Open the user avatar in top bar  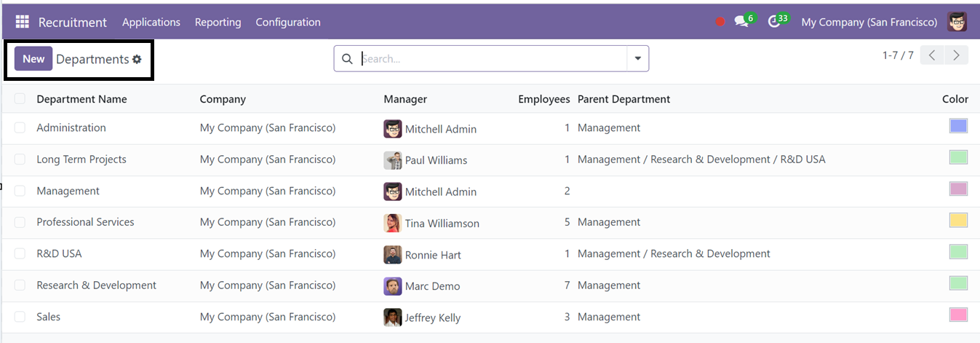pyautogui.click(x=957, y=22)
